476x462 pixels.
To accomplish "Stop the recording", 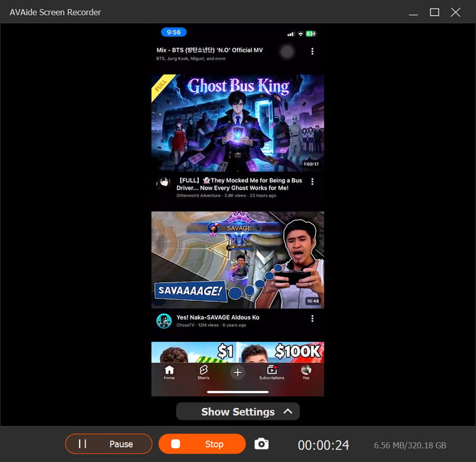I will pyautogui.click(x=202, y=444).
